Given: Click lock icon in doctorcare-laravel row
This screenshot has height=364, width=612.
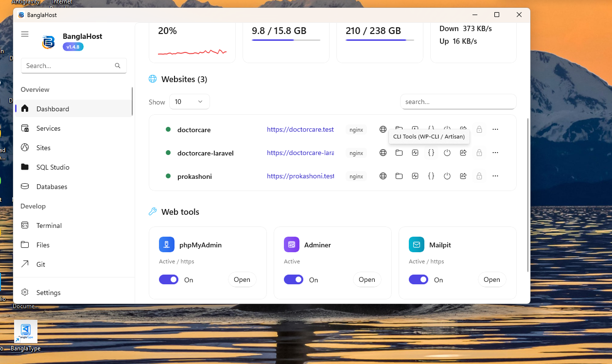Looking at the screenshot, I should (x=479, y=153).
